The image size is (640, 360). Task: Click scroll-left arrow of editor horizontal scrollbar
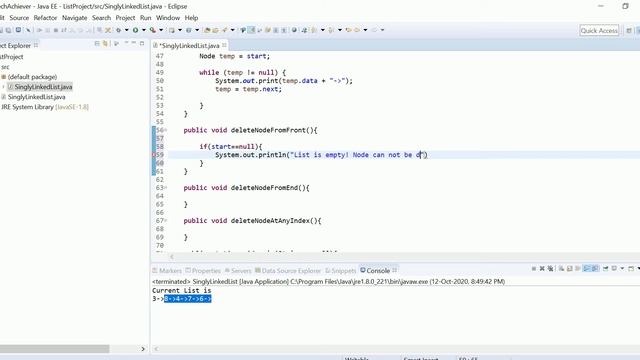171,257
